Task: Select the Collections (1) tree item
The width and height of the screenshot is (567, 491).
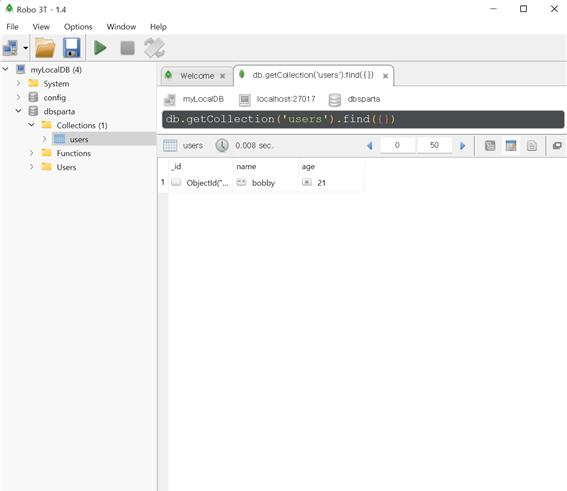Action: coord(82,125)
